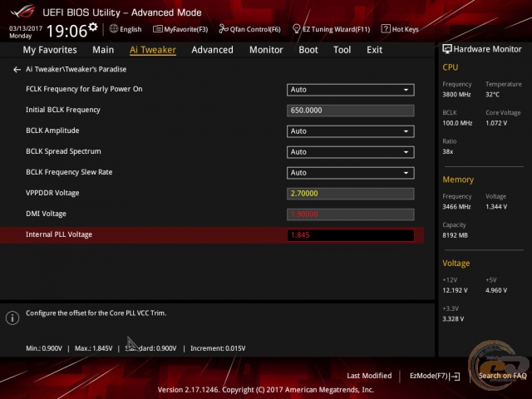Click the Initial BCLK Frequency field
This screenshot has height=399, width=532.
coord(351,111)
